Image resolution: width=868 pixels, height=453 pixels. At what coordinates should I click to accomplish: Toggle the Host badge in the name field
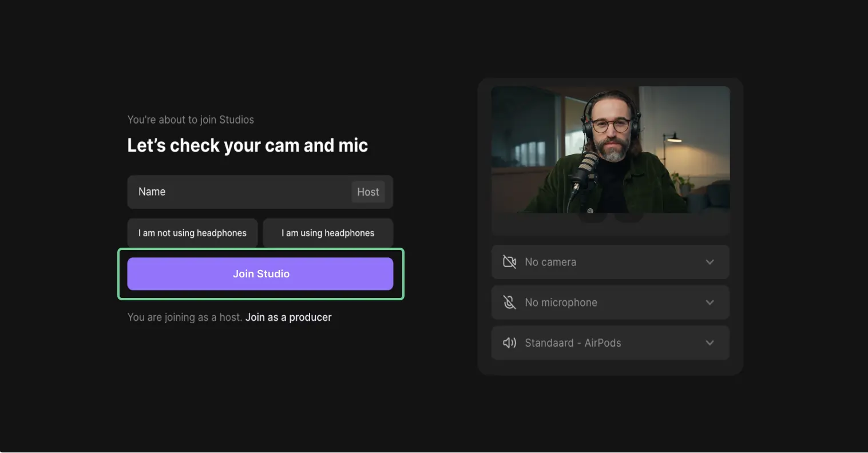368,192
